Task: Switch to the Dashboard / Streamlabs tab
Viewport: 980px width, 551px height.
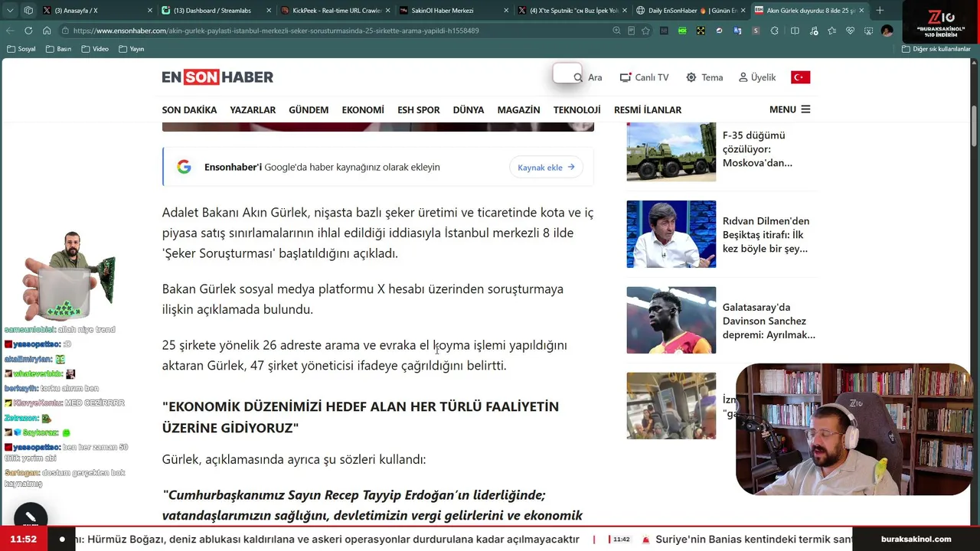Action: [217, 11]
